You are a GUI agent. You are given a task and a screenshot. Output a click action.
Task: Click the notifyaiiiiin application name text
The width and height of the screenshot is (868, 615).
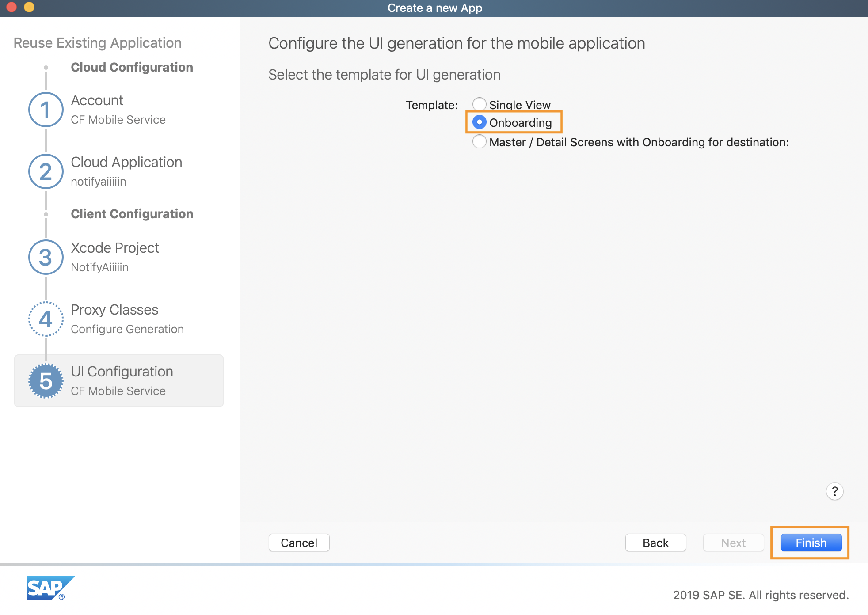point(99,182)
